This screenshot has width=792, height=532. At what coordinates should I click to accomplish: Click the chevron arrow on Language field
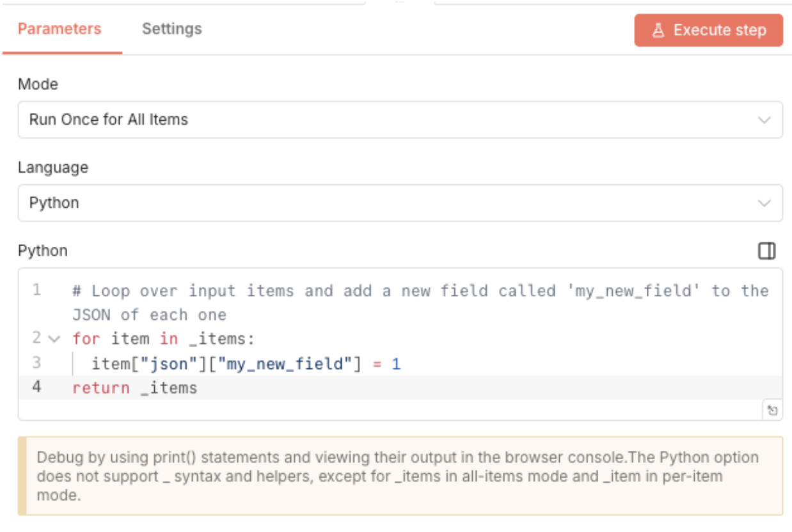pyautogui.click(x=764, y=203)
